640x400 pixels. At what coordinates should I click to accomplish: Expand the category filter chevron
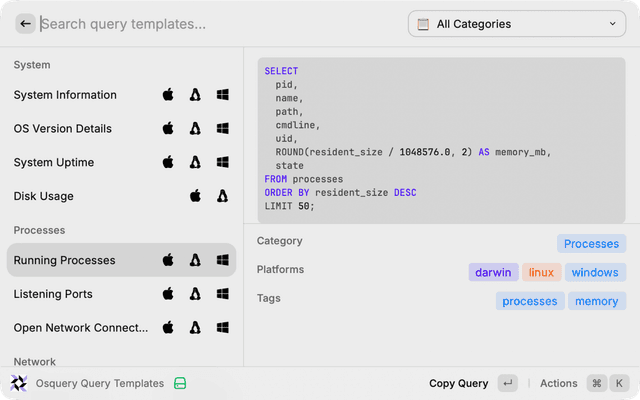(x=612, y=24)
